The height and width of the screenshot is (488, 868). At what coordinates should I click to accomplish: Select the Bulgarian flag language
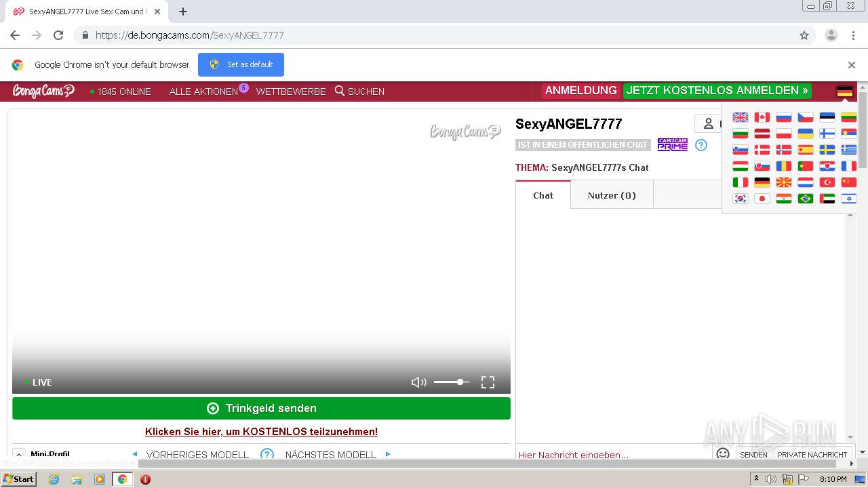[741, 134]
